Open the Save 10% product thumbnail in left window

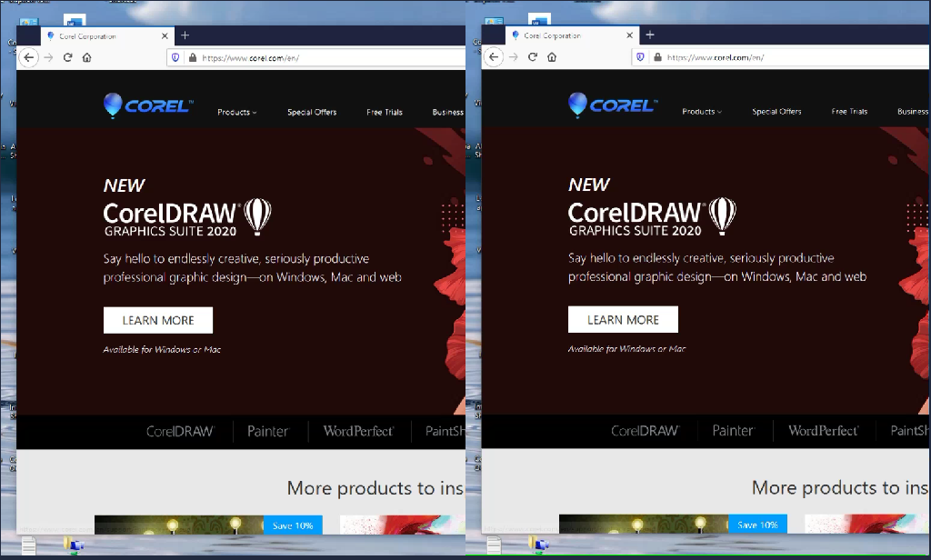click(208, 525)
